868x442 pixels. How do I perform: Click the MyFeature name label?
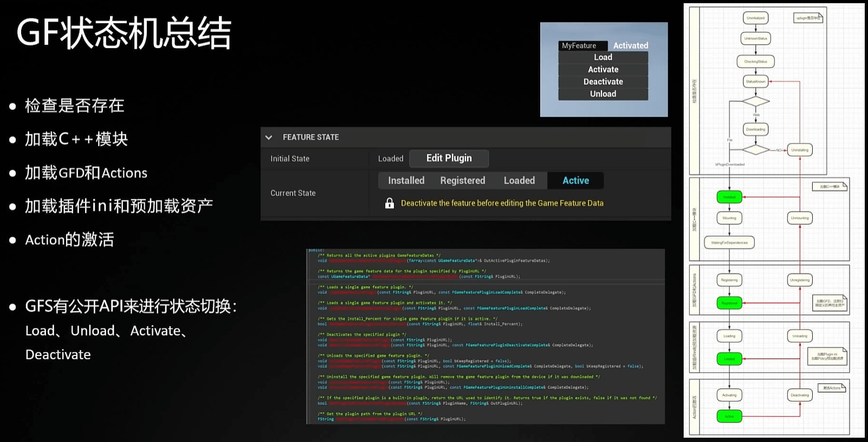(x=579, y=45)
